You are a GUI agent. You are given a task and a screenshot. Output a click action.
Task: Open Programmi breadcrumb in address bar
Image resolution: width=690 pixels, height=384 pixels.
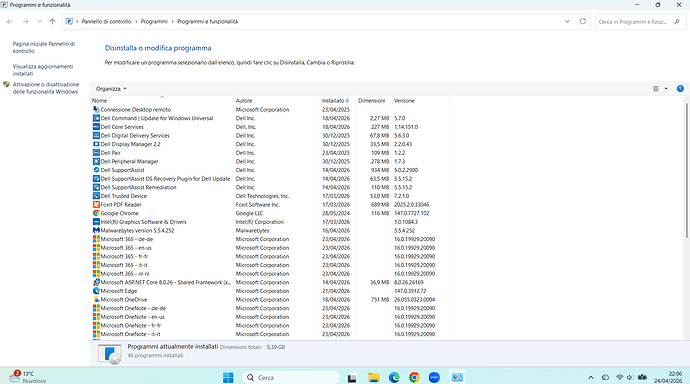154,22
